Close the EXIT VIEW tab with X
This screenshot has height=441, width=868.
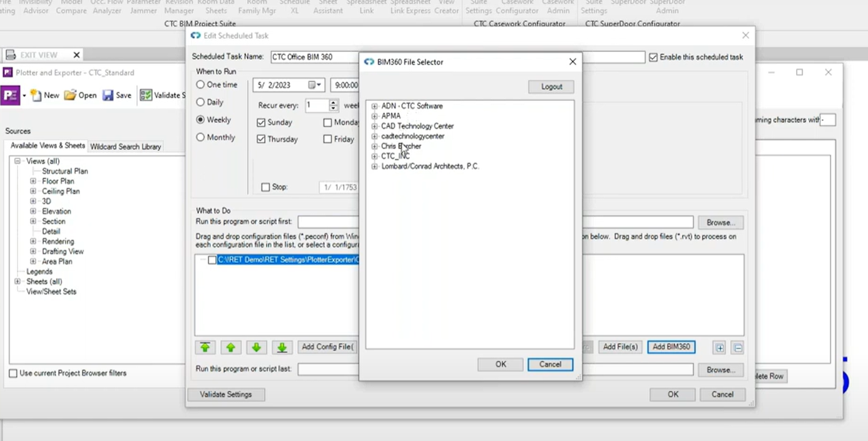(x=76, y=55)
